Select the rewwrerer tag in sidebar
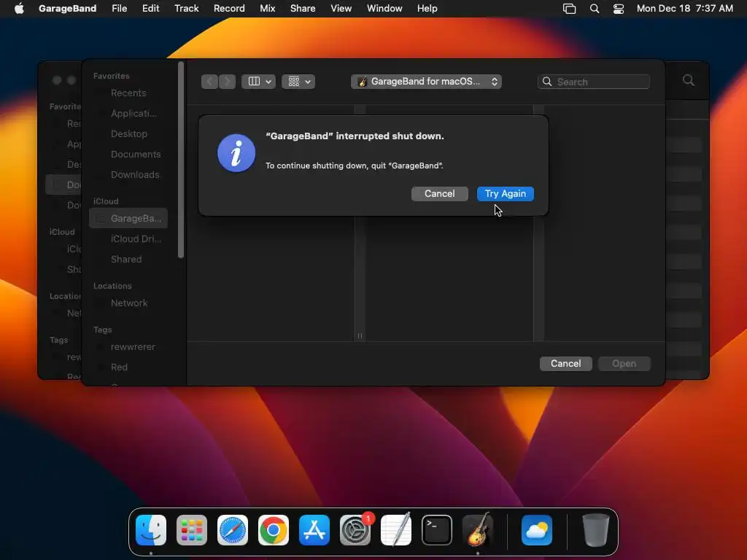 [x=128, y=346]
